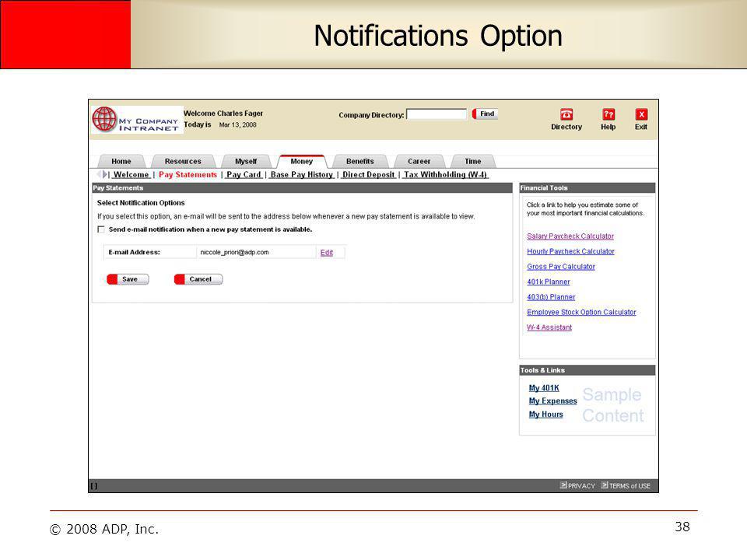Switch to the Benefits tab

point(360,162)
